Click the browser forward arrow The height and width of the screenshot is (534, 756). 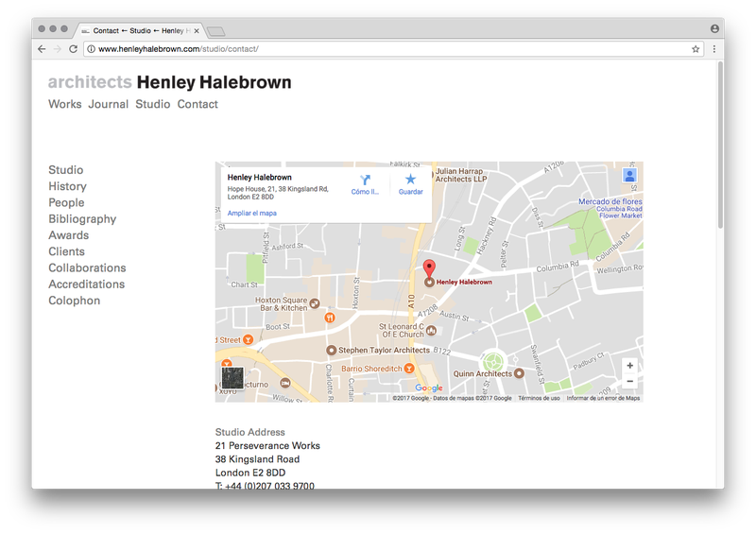click(x=58, y=49)
